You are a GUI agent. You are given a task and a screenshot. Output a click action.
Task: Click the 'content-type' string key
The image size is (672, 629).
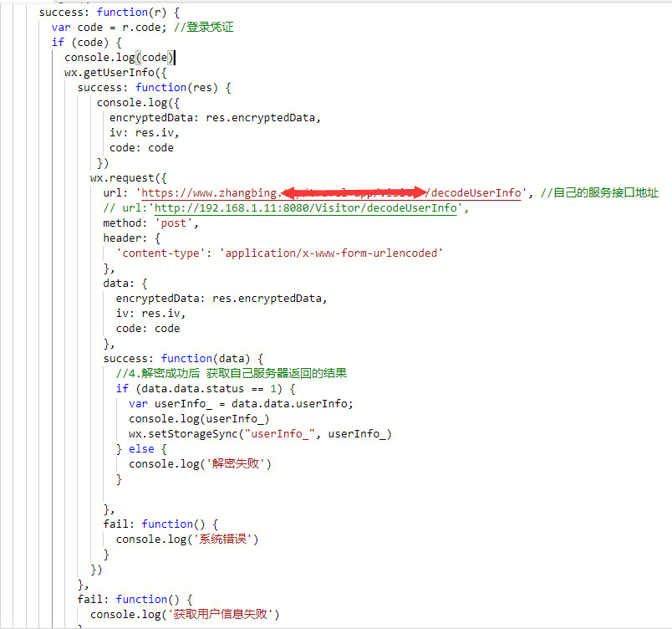tap(160, 253)
